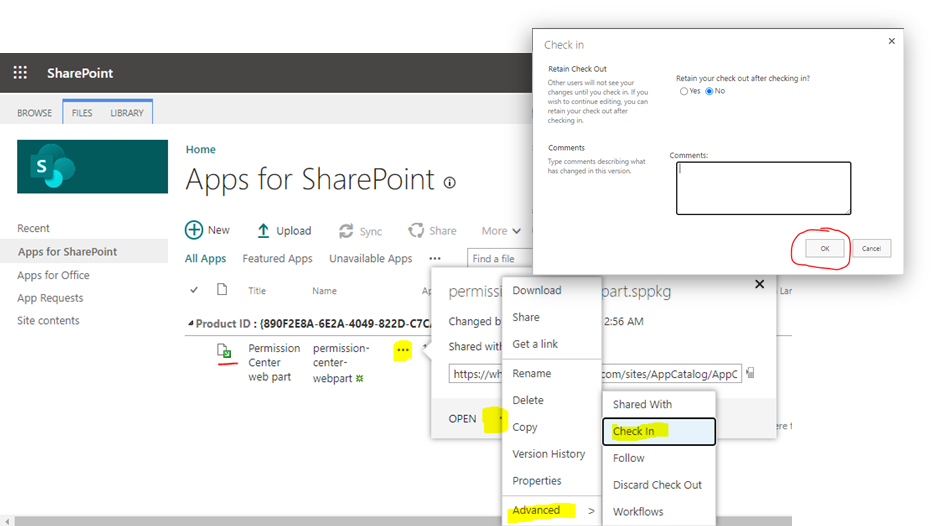The height and width of the screenshot is (526, 938).
Task: Click the Sync icon
Action: pyautogui.click(x=346, y=231)
